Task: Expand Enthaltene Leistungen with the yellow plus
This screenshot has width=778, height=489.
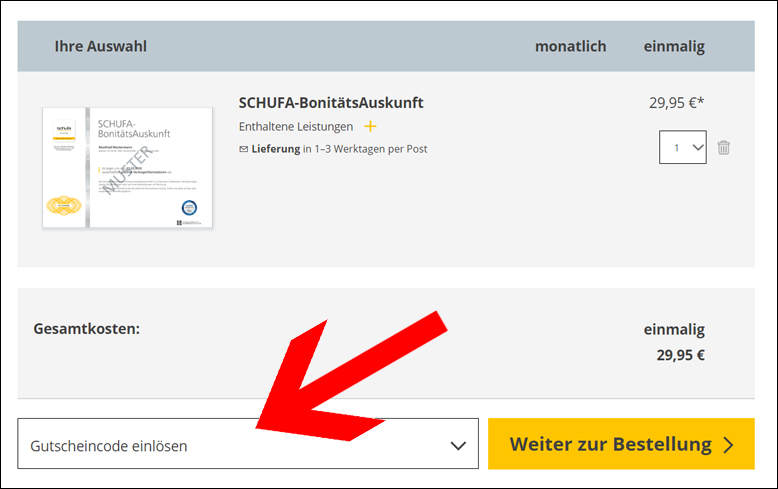Action: coord(370,126)
